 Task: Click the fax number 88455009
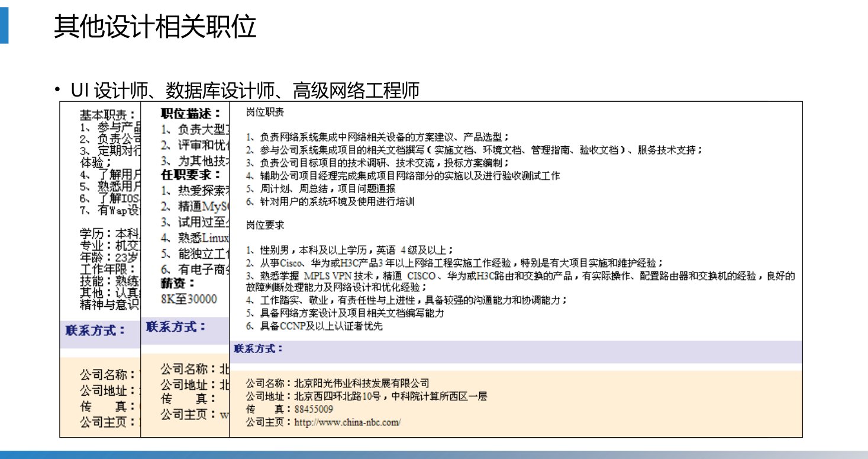314,409
